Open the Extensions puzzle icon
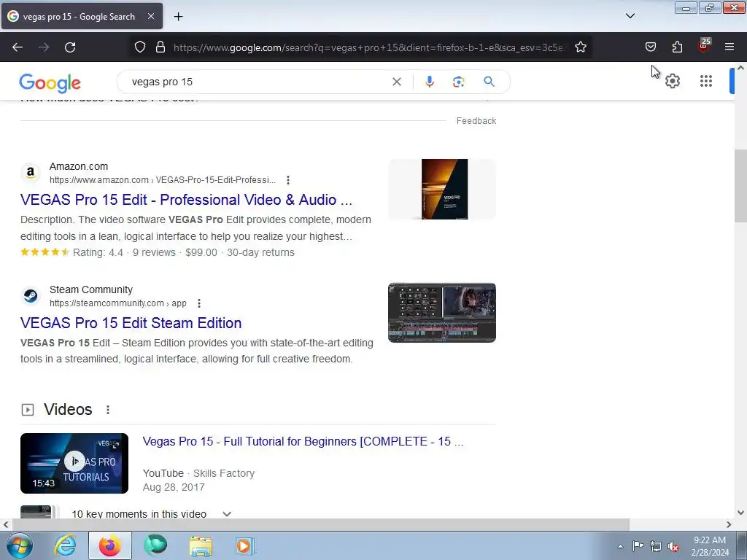Screen dimensions: 747x560 tap(677, 47)
